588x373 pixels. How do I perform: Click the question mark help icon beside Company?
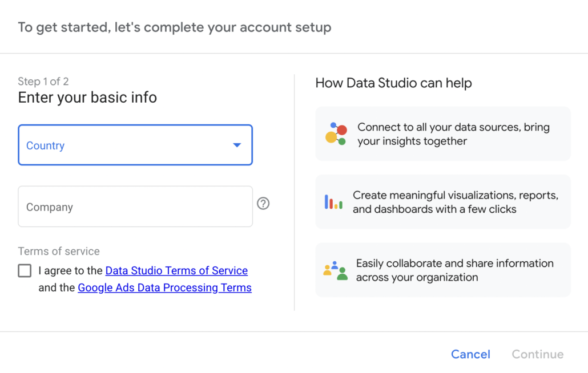[263, 203]
